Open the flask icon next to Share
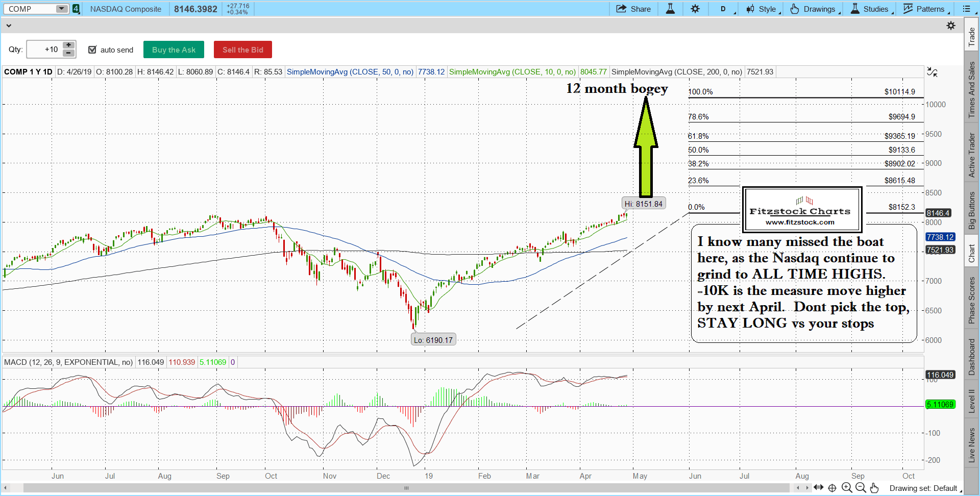This screenshot has height=496, width=980. click(x=670, y=9)
